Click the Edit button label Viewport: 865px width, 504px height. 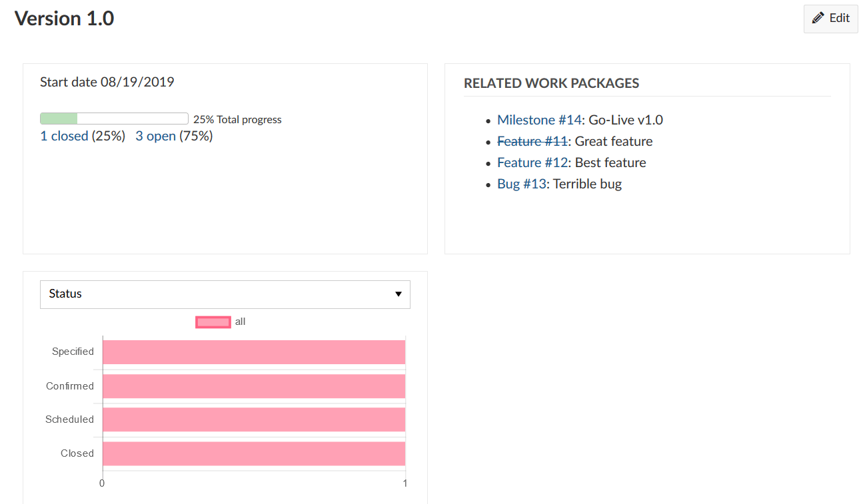(x=839, y=19)
